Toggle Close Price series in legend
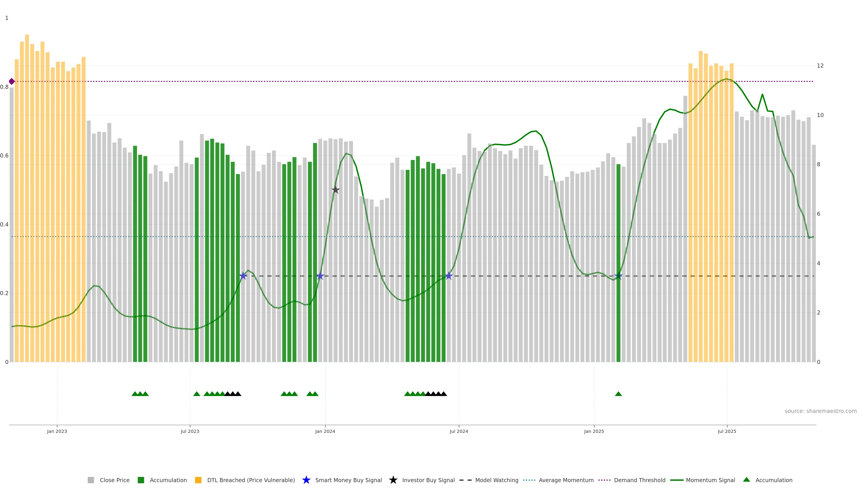Image resolution: width=868 pixels, height=488 pixels. [114, 480]
